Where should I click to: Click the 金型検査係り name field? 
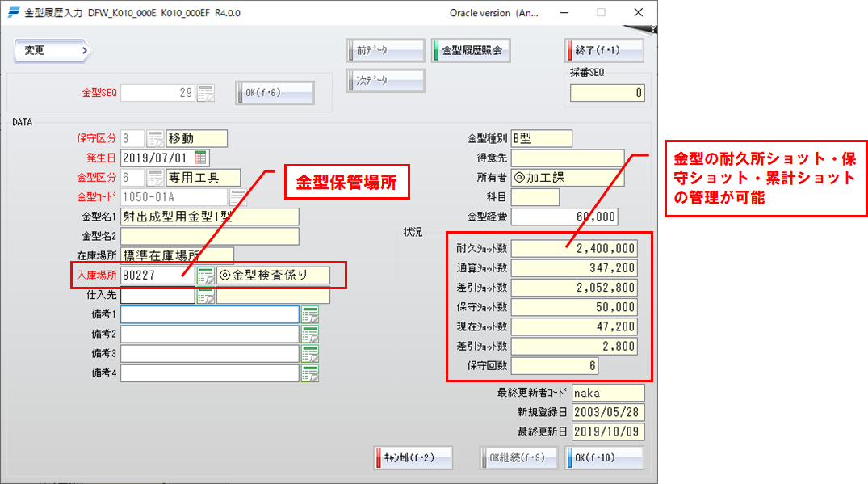pyautogui.click(x=273, y=276)
